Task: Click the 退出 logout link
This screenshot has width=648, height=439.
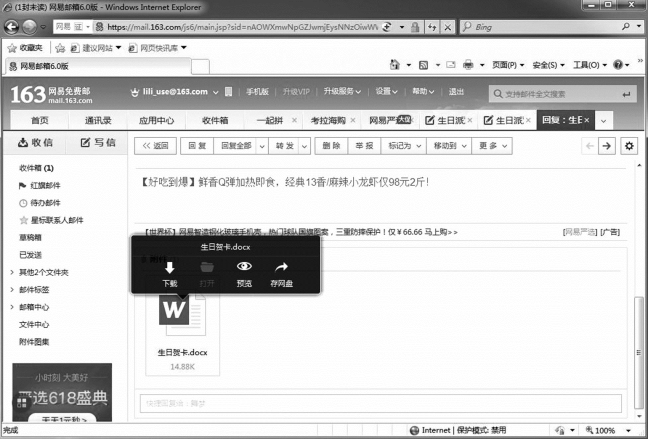Action: [456, 91]
